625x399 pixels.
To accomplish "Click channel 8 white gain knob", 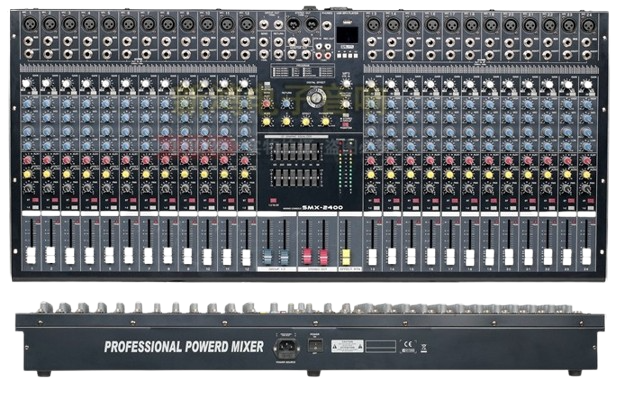I will 164,84.
